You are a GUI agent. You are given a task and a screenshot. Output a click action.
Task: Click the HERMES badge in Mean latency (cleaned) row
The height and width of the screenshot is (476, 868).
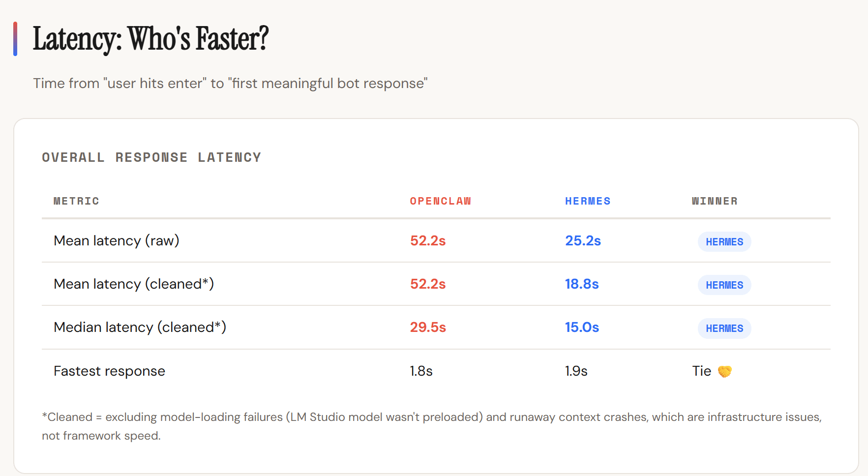click(x=724, y=285)
